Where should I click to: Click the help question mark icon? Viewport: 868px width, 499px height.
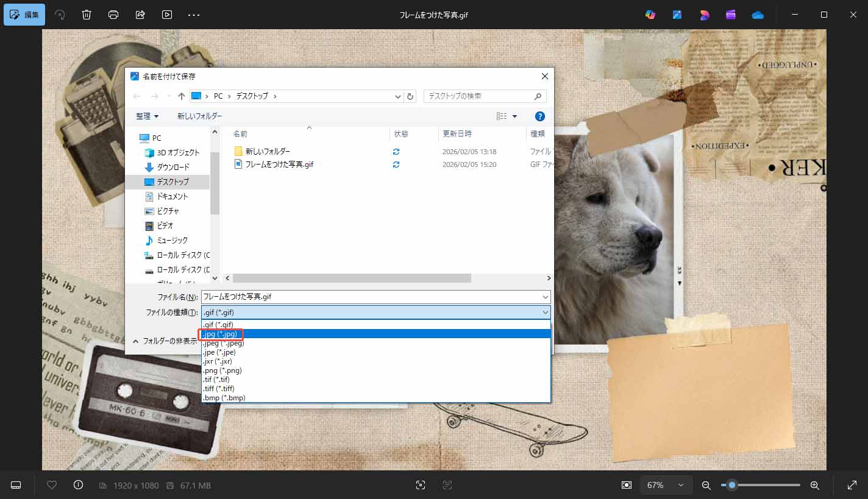pos(539,116)
